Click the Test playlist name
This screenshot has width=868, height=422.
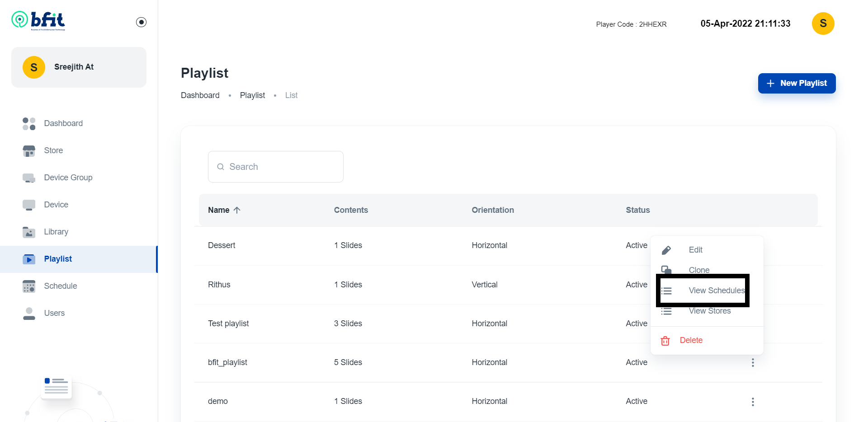tap(228, 324)
